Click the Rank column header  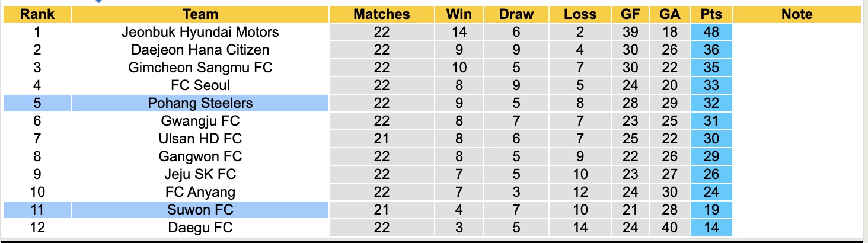[37, 14]
